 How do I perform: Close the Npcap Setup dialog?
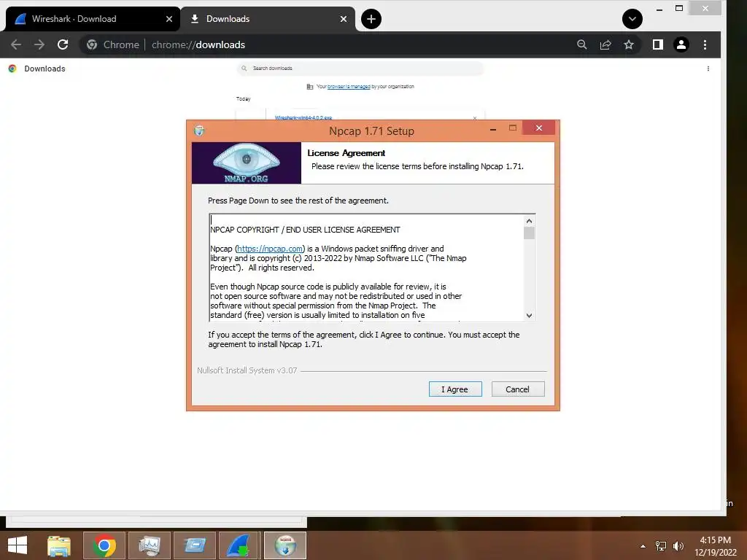539,128
